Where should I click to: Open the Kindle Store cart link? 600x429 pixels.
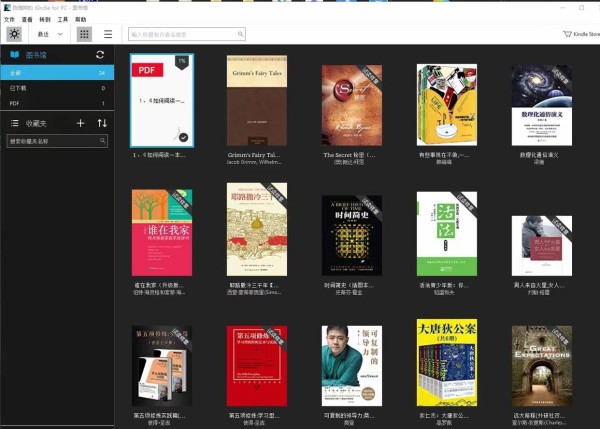point(581,34)
